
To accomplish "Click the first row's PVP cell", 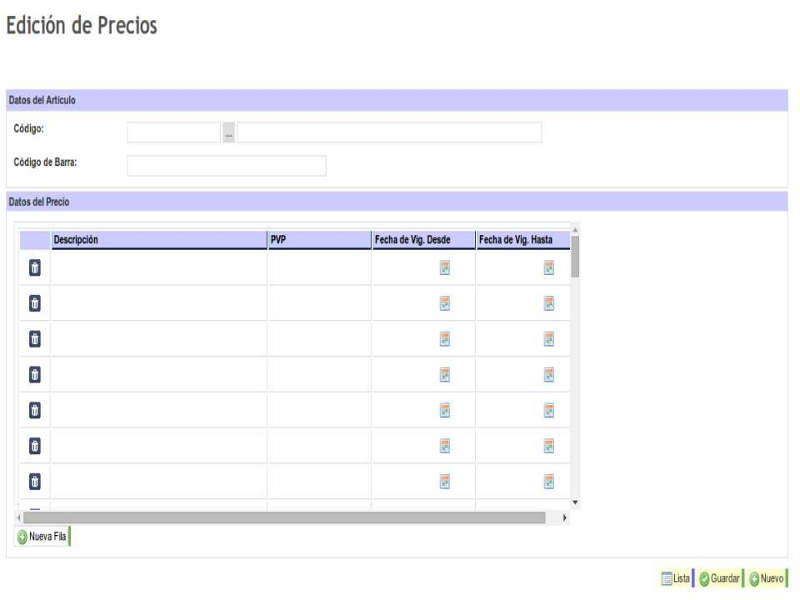I will [319, 268].
